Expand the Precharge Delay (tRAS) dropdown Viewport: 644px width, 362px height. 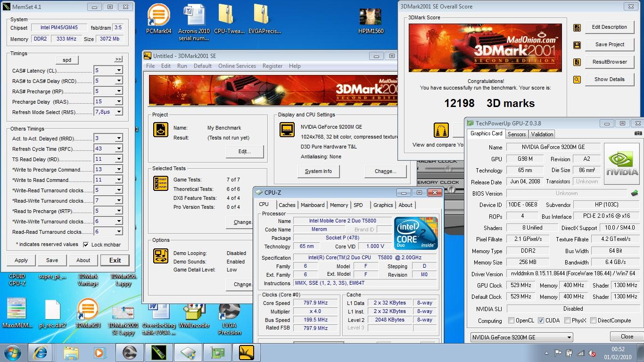119,102
